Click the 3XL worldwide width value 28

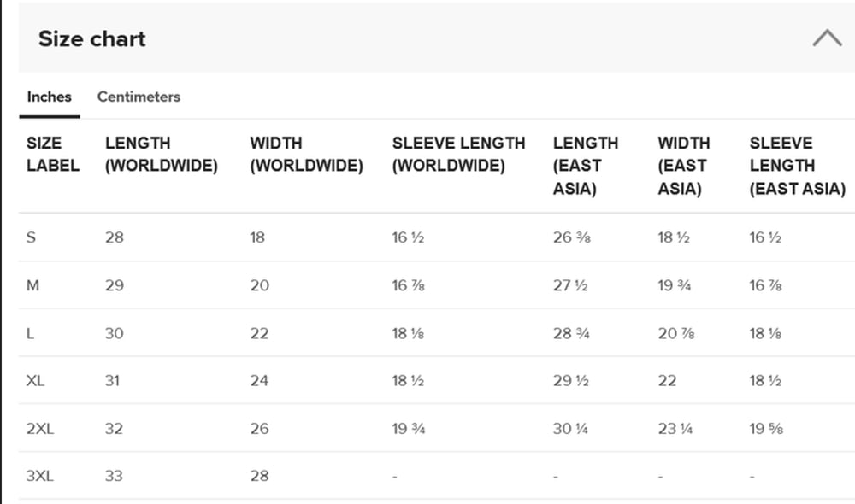pyautogui.click(x=260, y=476)
